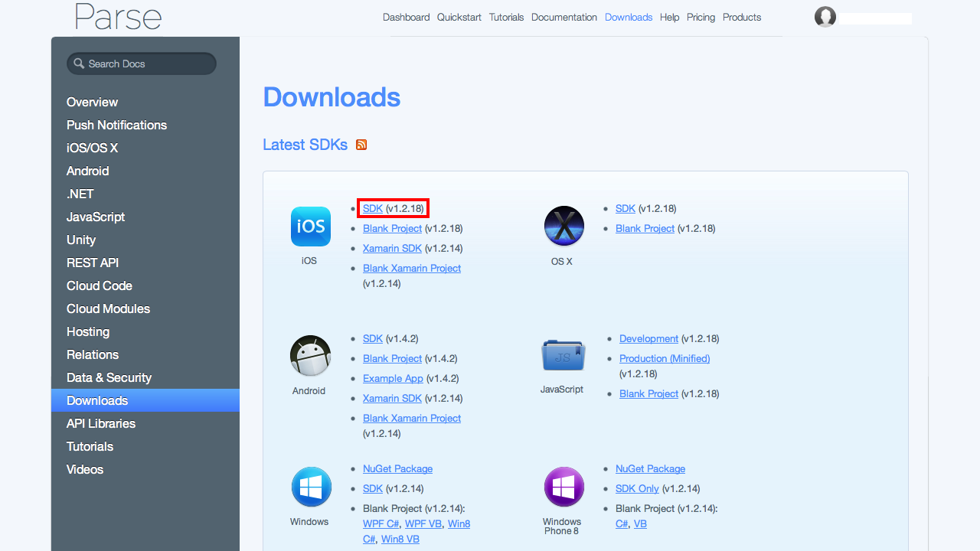The width and height of the screenshot is (980, 551).
Task: Open Cloud Code in the sidebar
Action: [100, 285]
